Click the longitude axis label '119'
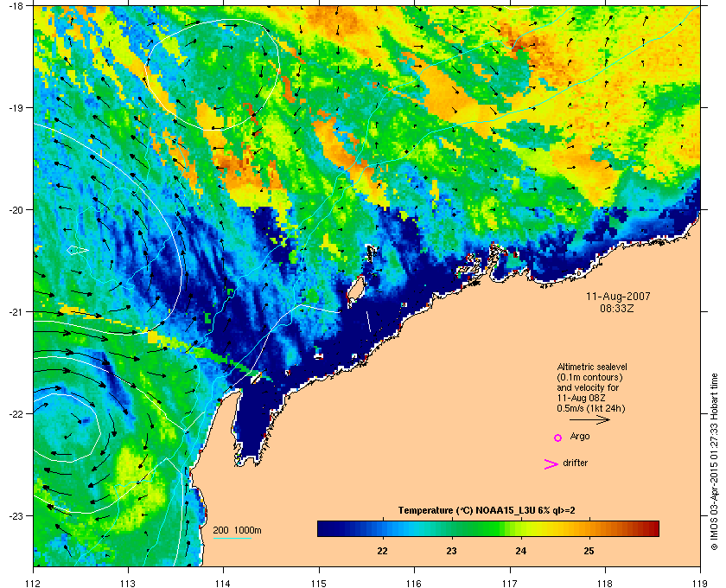The image size is (726, 588). (700, 583)
